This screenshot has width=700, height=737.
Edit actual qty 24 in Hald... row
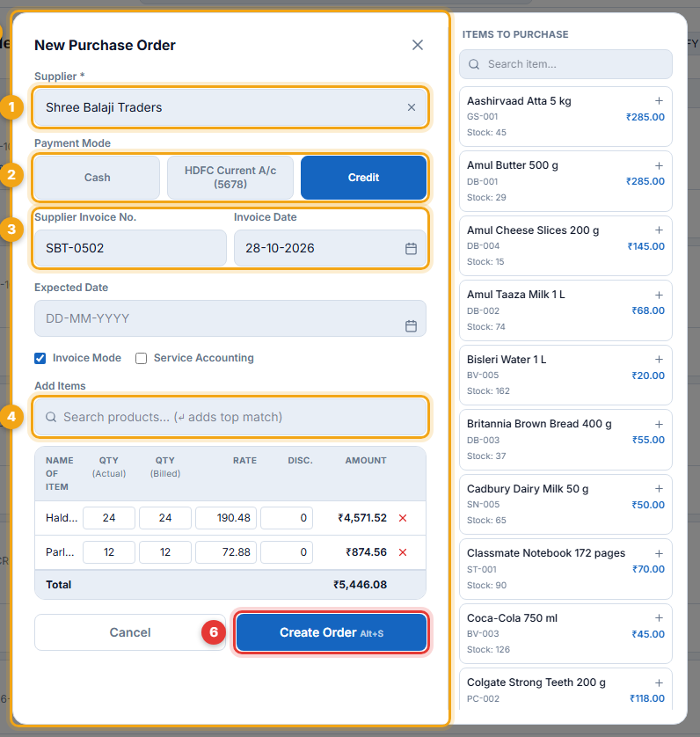click(109, 518)
